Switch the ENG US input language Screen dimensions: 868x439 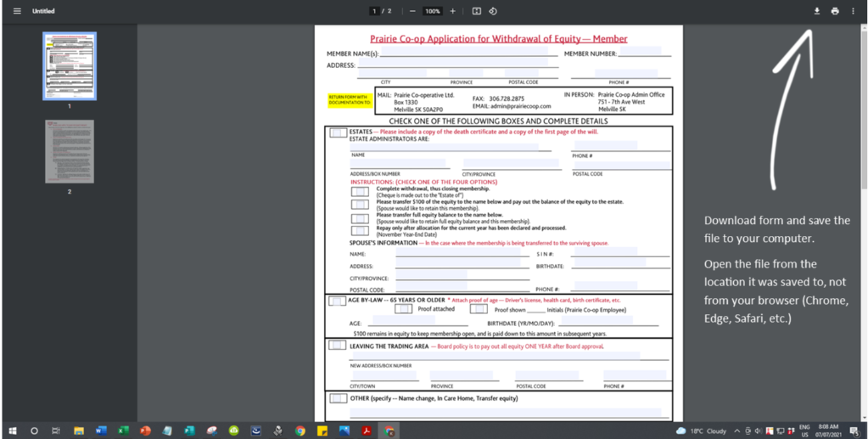(805, 431)
